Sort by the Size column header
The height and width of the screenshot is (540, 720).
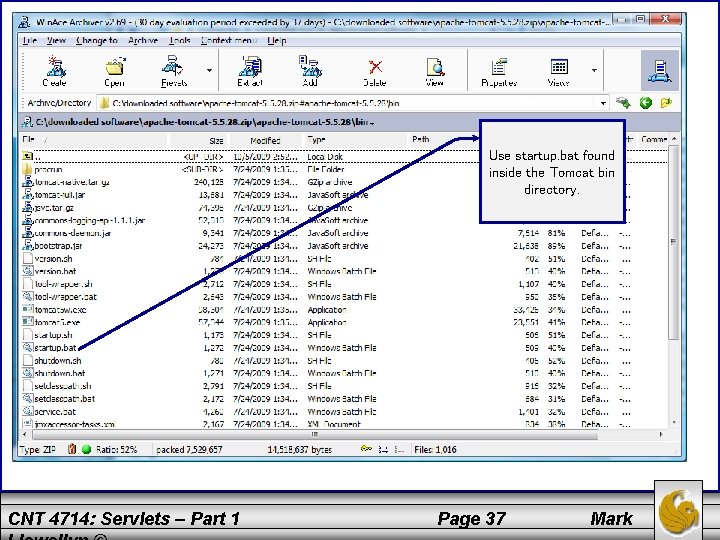[x=199, y=140]
